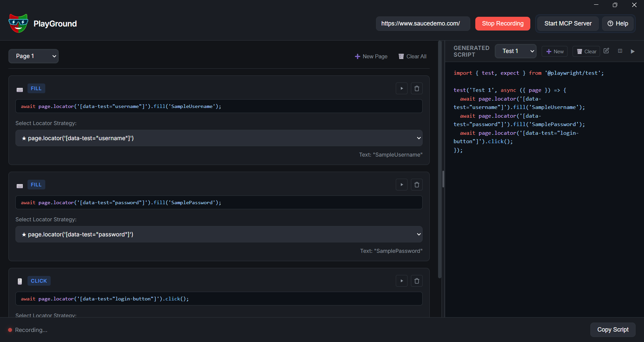Stop Recording
Image resolution: width=644 pixels, height=342 pixels.
(x=502, y=23)
